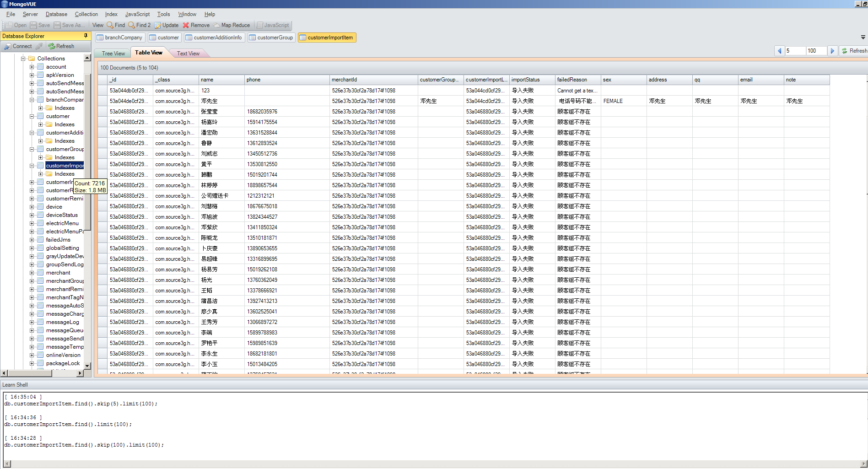Screen dimensions: 868x469
Task: Sort by the phone column header
Action: click(x=286, y=80)
